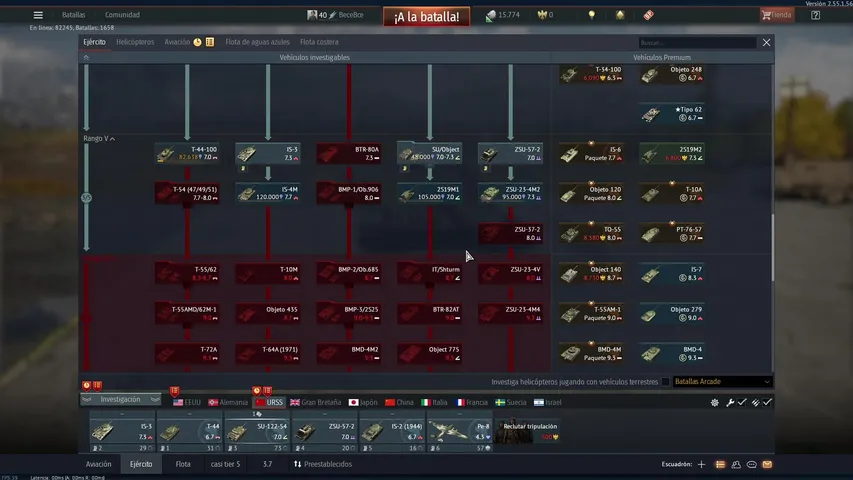The image size is (853, 480).
Task: Toggle helicopter research with ground vehicles checkbox
Action: 665,382
